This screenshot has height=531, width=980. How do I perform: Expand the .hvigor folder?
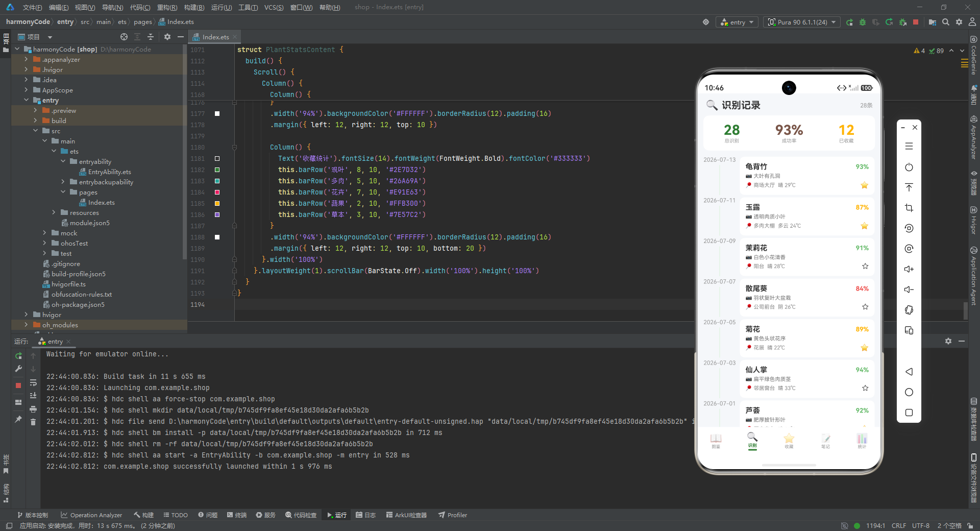click(x=26, y=69)
